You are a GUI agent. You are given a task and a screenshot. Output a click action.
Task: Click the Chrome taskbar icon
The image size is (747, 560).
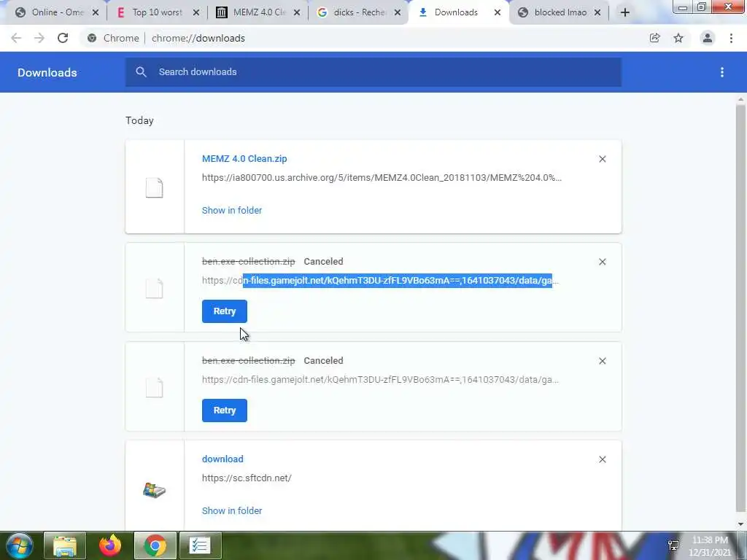[x=155, y=545]
